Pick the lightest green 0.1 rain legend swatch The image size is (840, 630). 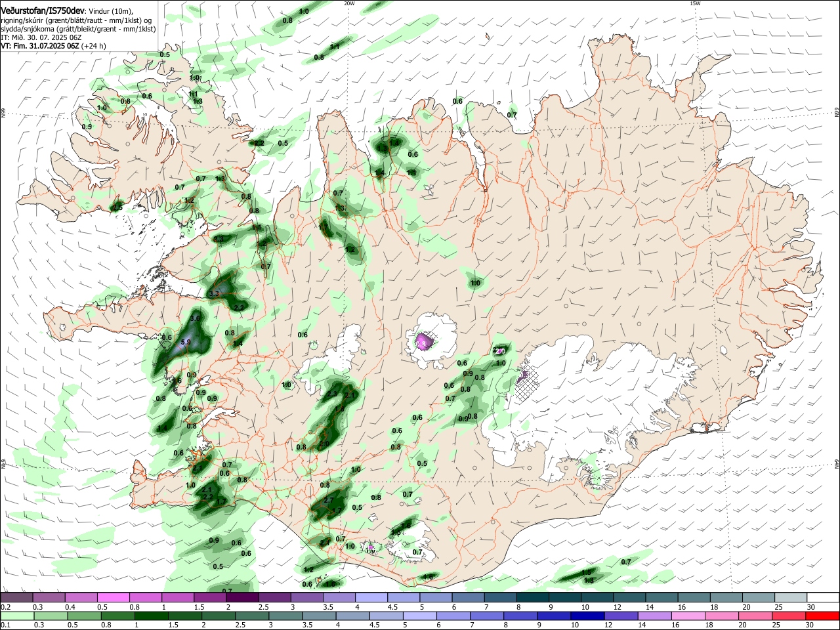[16, 617]
